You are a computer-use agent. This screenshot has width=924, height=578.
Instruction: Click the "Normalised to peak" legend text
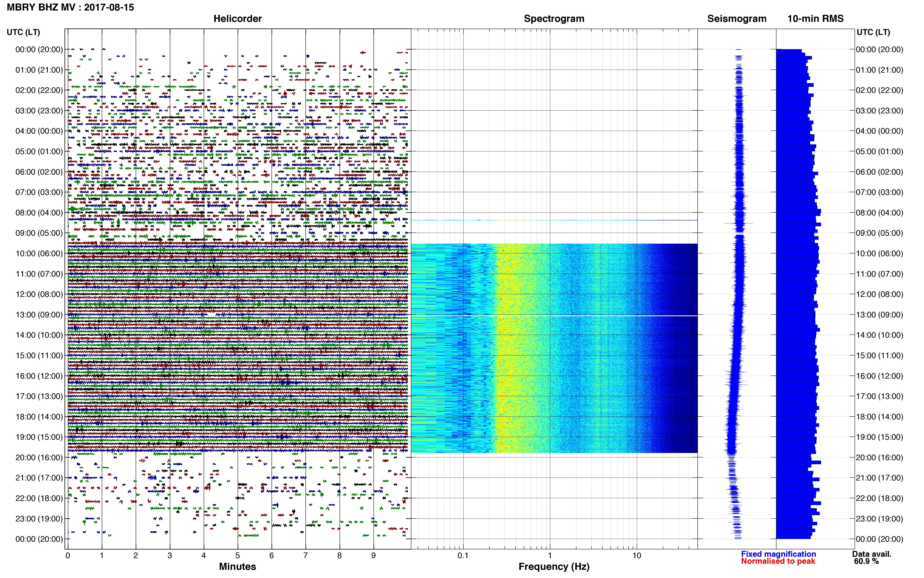778,561
